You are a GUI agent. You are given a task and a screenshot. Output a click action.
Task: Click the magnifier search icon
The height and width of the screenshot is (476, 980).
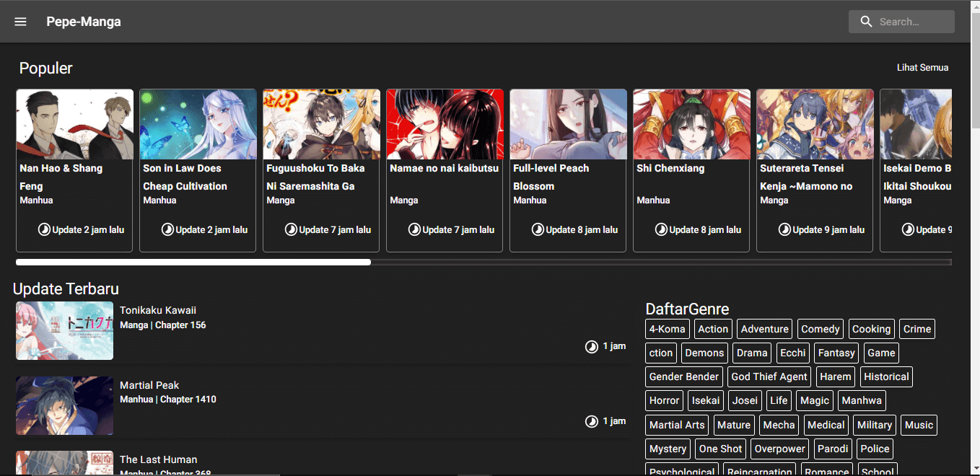(866, 22)
